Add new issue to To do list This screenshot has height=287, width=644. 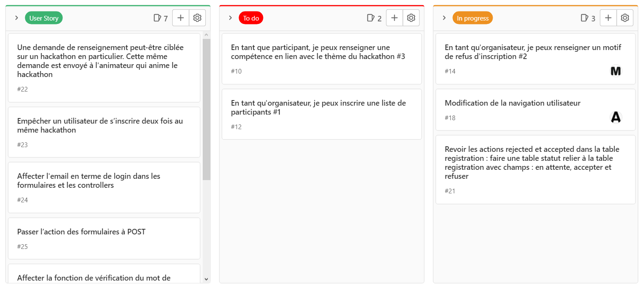tap(394, 18)
